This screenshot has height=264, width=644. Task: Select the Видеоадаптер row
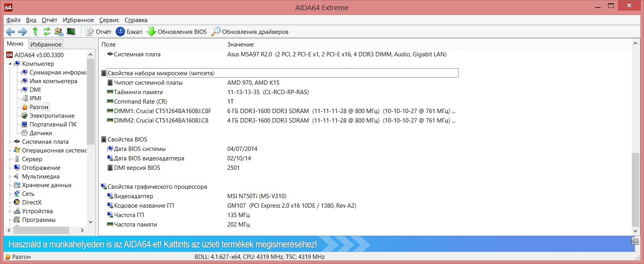pyautogui.click(x=279, y=196)
